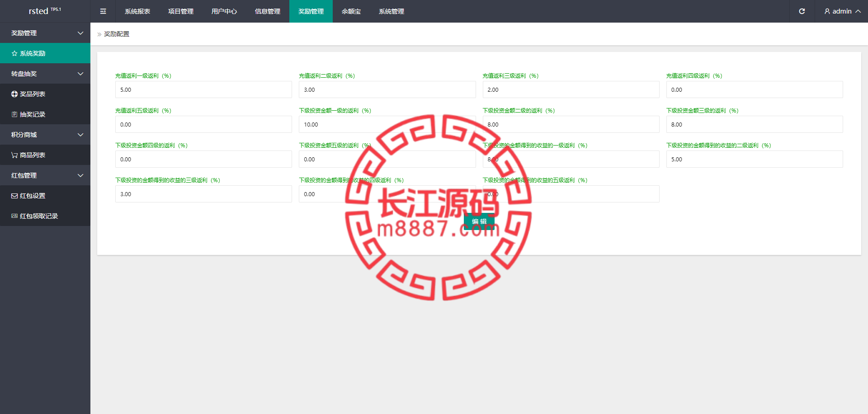Focus the 充值返利三级返利 input field
Image resolution: width=868 pixels, height=414 pixels.
tap(571, 89)
